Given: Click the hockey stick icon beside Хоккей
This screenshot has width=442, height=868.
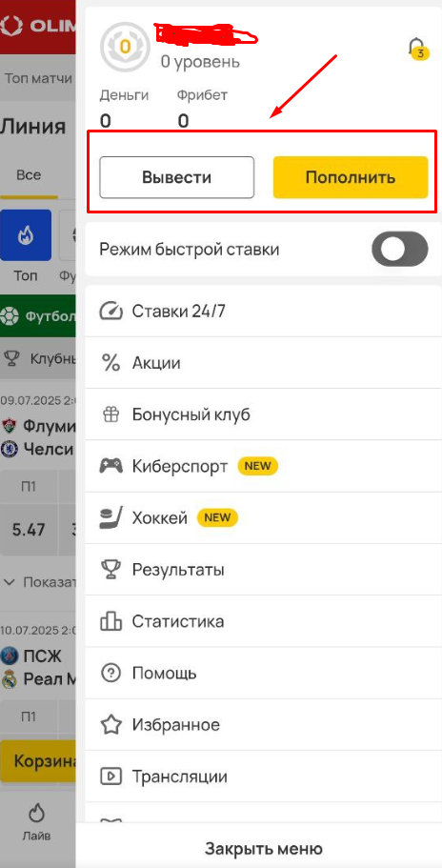Looking at the screenshot, I should coord(110,517).
